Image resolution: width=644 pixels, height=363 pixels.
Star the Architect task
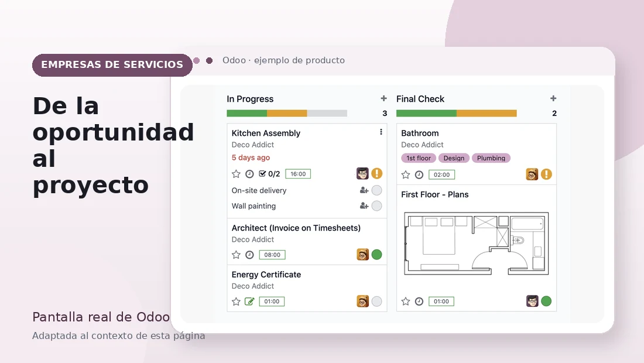236,255
